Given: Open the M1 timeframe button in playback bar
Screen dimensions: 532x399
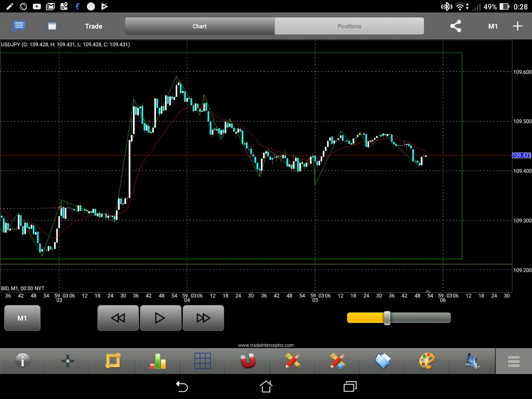Looking at the screenshot, I should point(22,318).
